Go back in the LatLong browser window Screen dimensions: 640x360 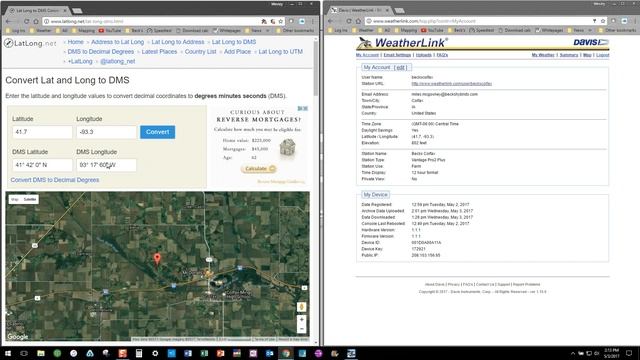(x=9, y=21)
